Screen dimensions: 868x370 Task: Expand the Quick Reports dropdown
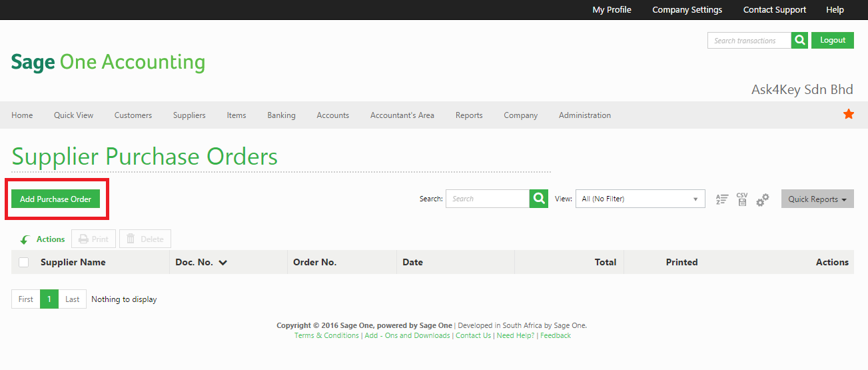coord(817,199)
